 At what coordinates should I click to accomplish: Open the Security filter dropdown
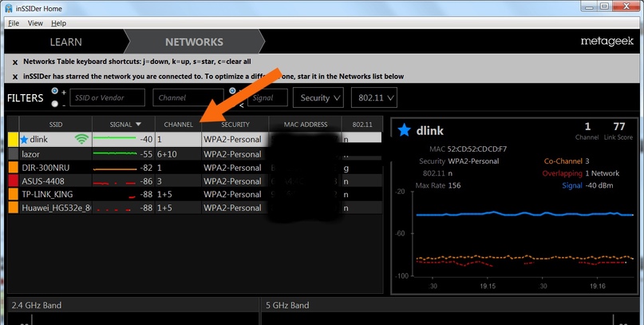tap(318, 97)
